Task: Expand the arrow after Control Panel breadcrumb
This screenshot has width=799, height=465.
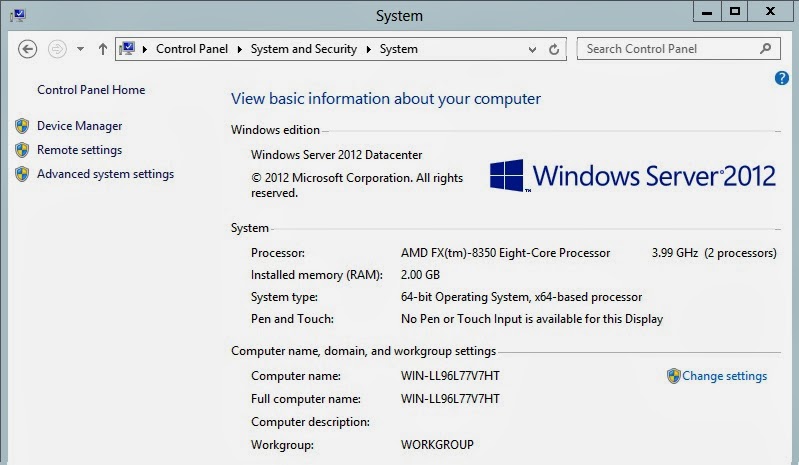Action: (239, 49)
